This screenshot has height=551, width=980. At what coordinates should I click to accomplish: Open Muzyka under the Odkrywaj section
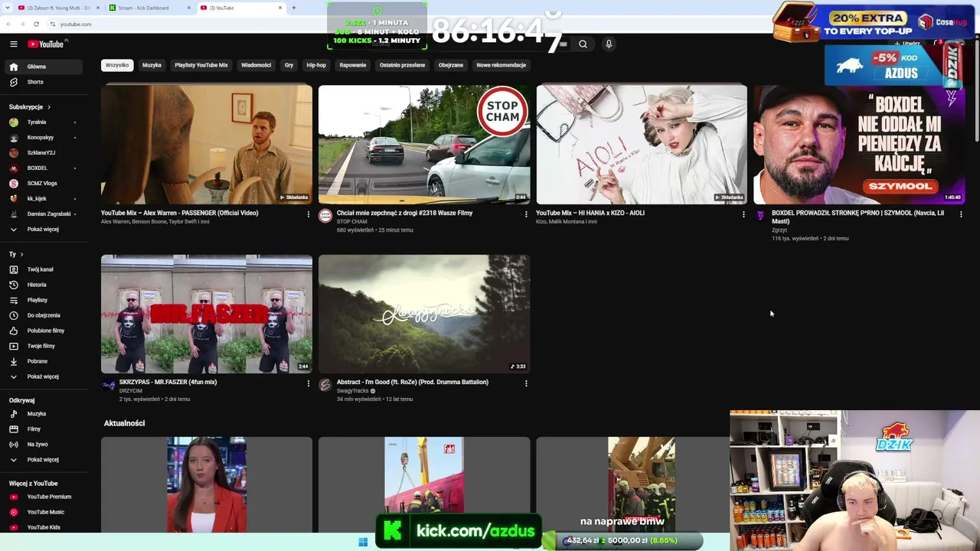(43, 414)
